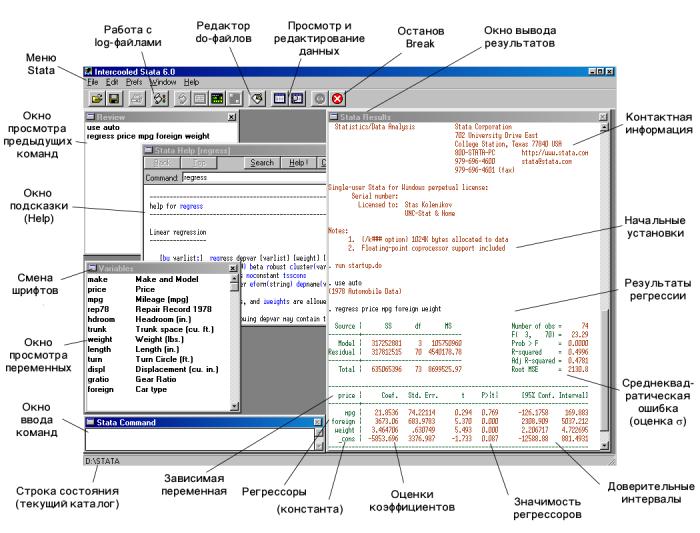Follow the noconstant link in help text

262,275
